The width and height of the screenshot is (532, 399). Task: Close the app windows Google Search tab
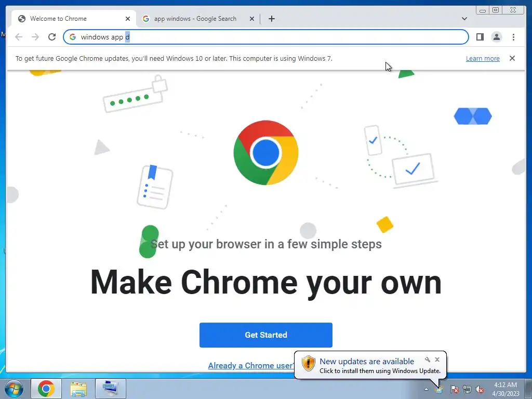pos(252,19)
